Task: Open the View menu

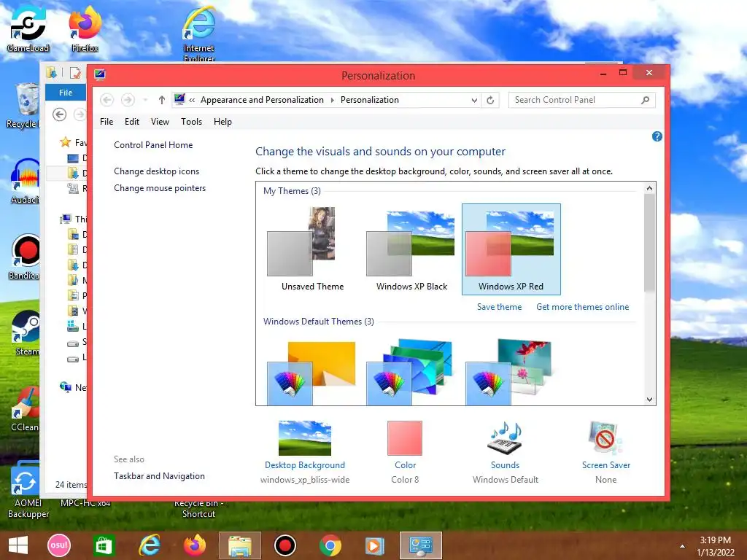Action: (160, 122)
